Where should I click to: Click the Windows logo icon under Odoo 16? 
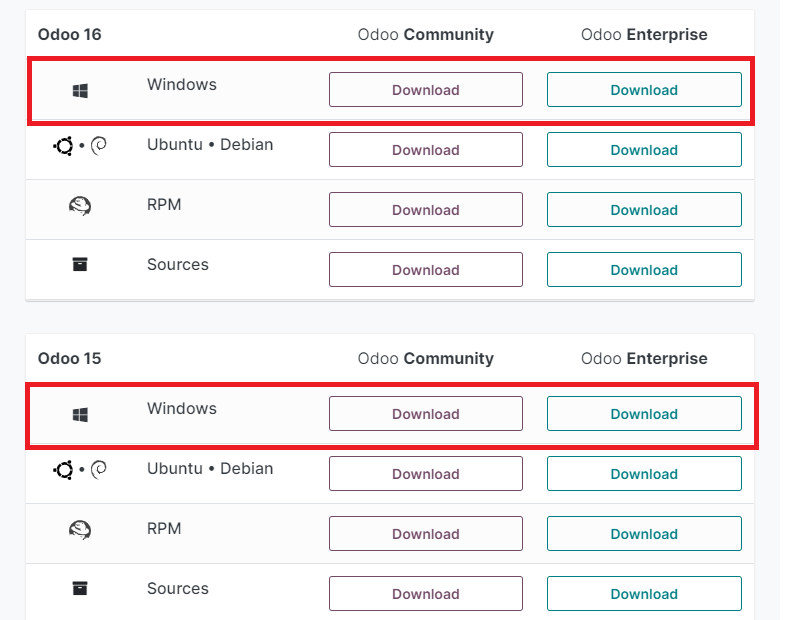[x=81, y=91]
